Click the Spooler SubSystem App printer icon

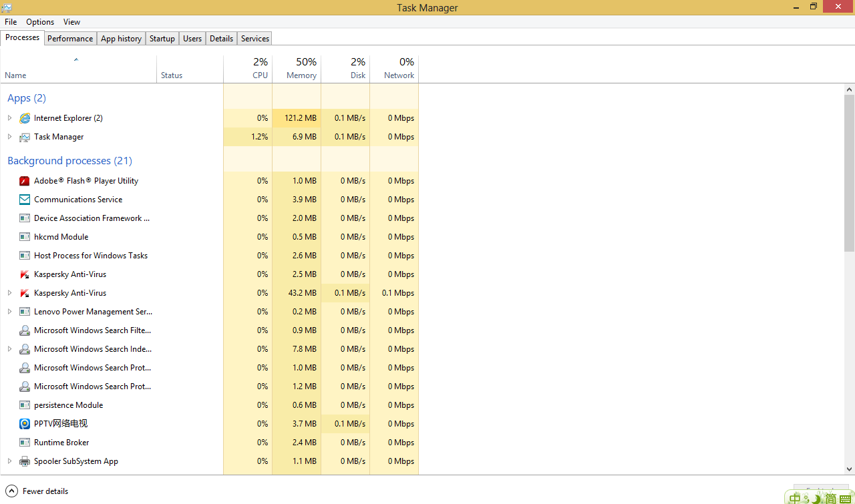click(25, 461)
